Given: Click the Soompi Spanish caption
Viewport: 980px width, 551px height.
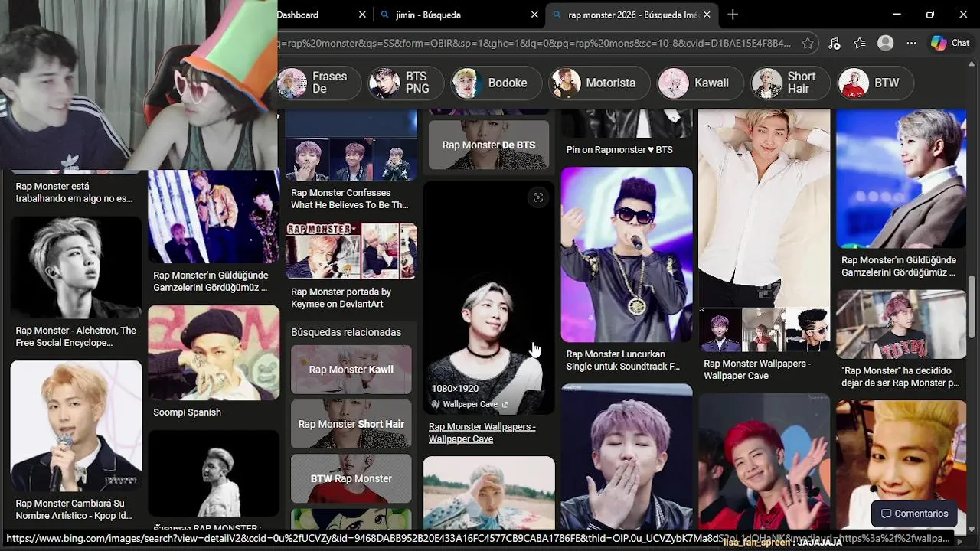Looking at the screenshot, I should click(x=187, y=412).
